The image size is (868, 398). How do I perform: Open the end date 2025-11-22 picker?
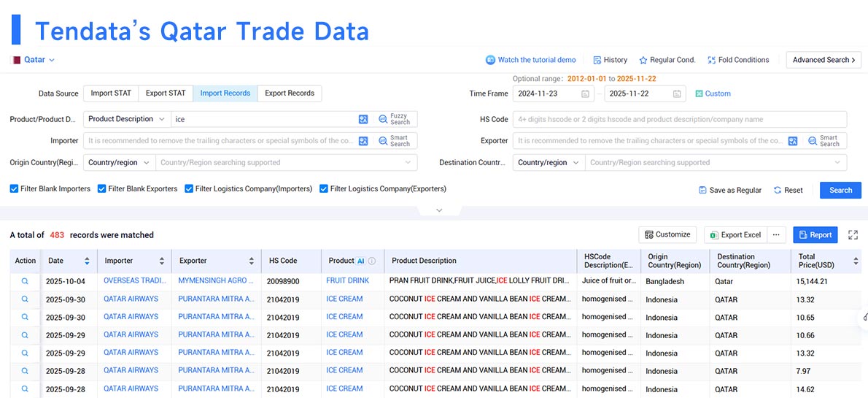645,93
